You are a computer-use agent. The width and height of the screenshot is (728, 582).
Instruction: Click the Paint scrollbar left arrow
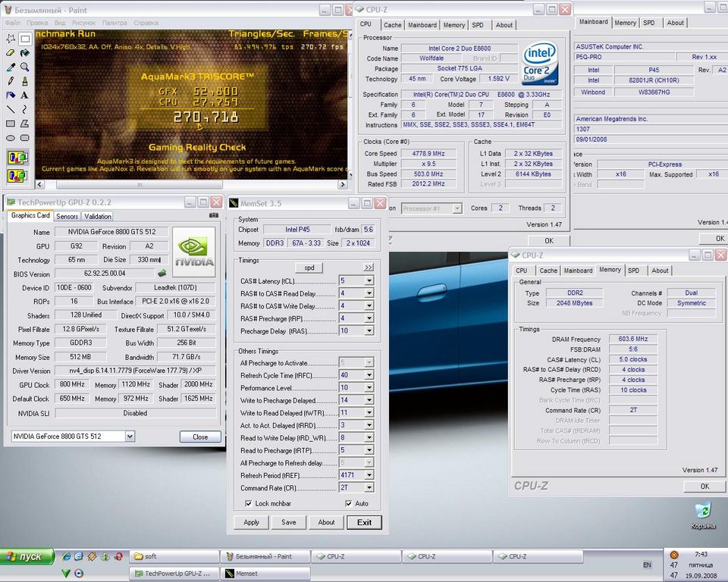40,185
